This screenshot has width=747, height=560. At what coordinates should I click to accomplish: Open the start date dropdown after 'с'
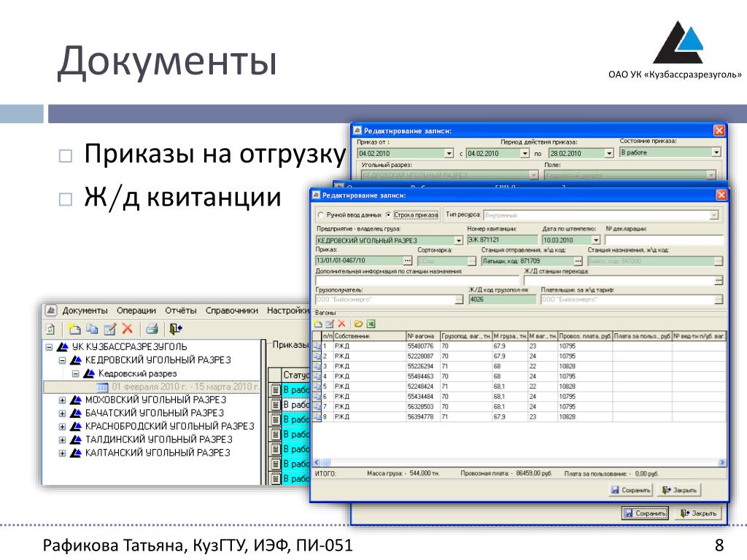pos(525,153)
